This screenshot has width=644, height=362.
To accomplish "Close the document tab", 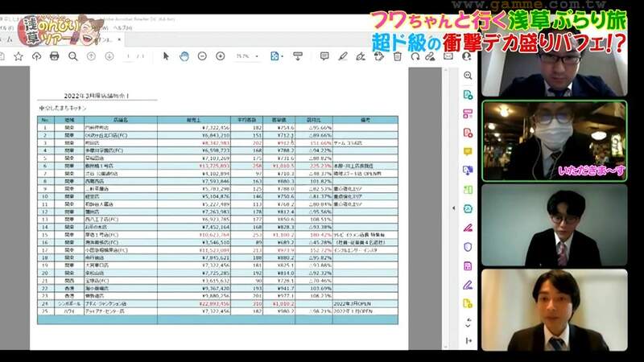I will coord(119,39).
